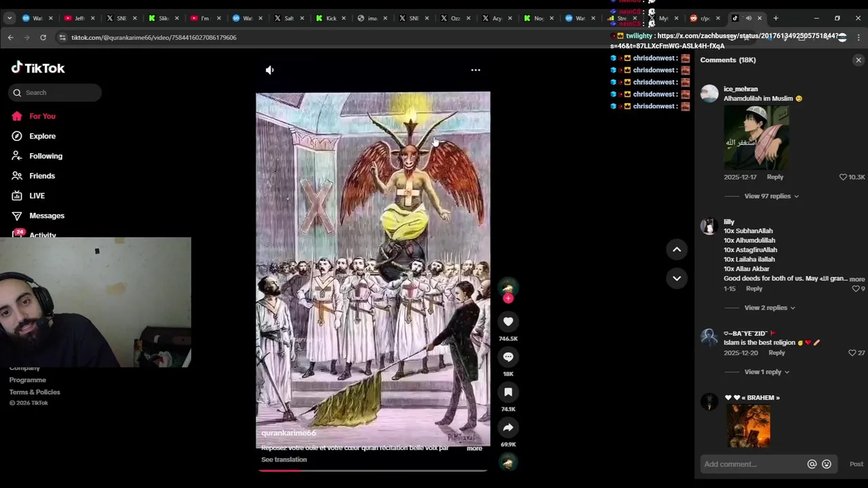Screen dimensions: 868x488
Task: Open the video more options menu
Action: (x=475, y=70)
